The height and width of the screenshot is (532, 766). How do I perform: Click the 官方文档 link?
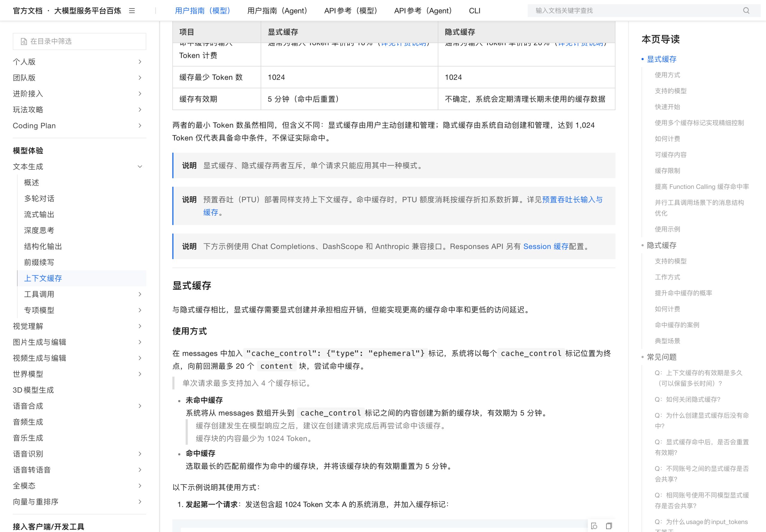28,11
